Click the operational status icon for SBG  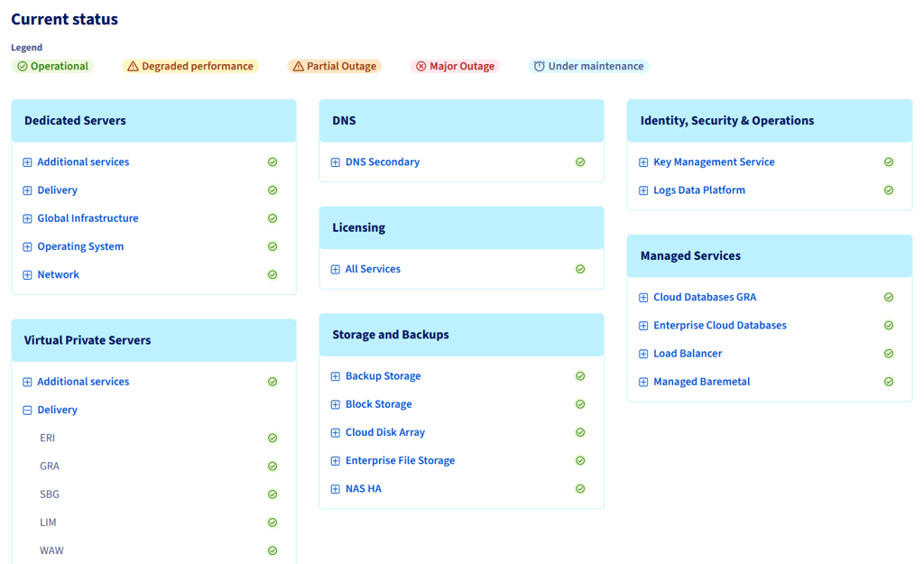(x=273, y=495)
